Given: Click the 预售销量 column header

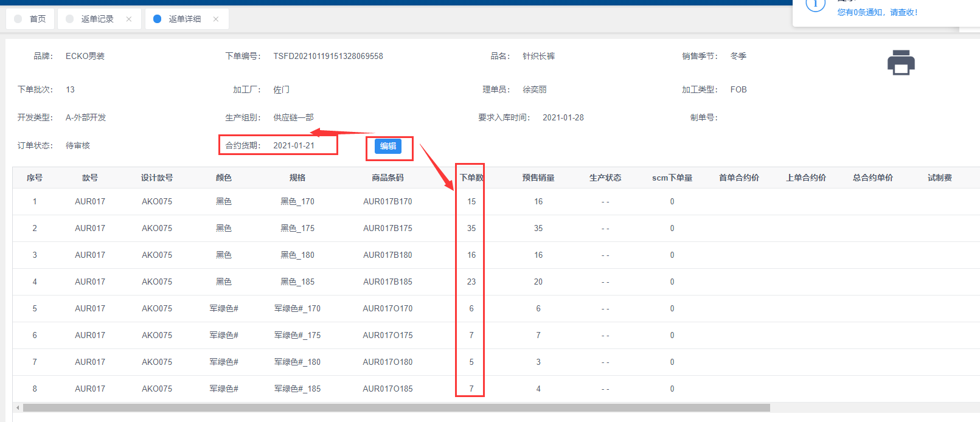Looking at the screenshot, I should tap(538, 178).
